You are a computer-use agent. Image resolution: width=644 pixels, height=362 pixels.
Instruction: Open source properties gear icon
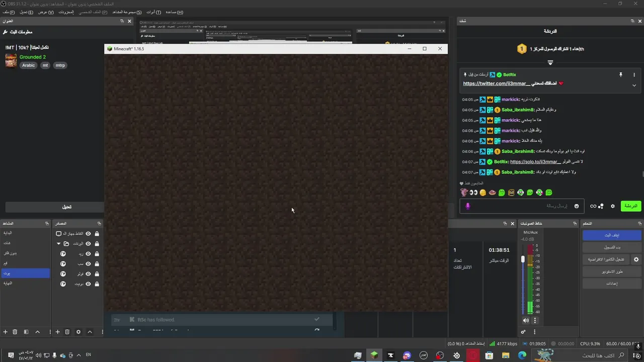tap(78, 332)
